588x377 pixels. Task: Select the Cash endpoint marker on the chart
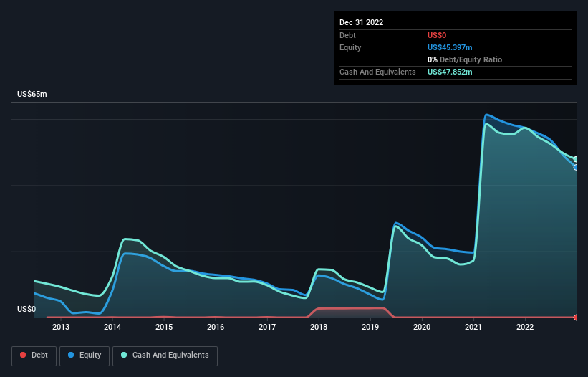pyautogui.click(x=576, y=159)
